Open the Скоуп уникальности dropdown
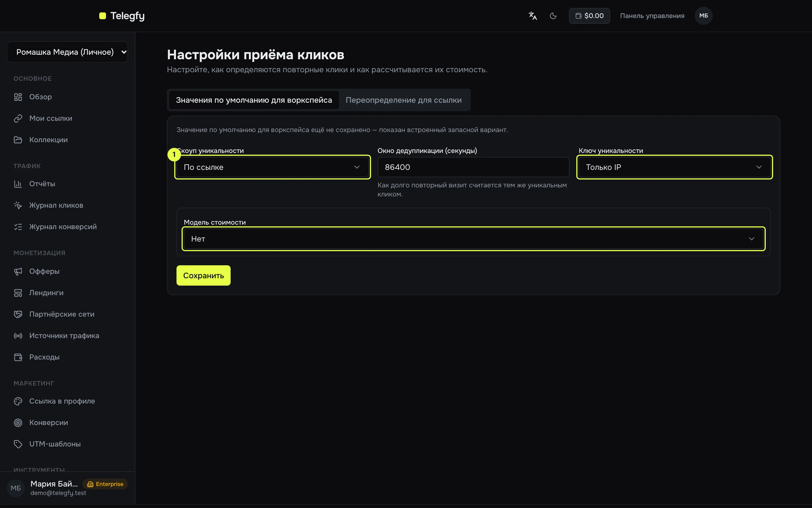 272,167
